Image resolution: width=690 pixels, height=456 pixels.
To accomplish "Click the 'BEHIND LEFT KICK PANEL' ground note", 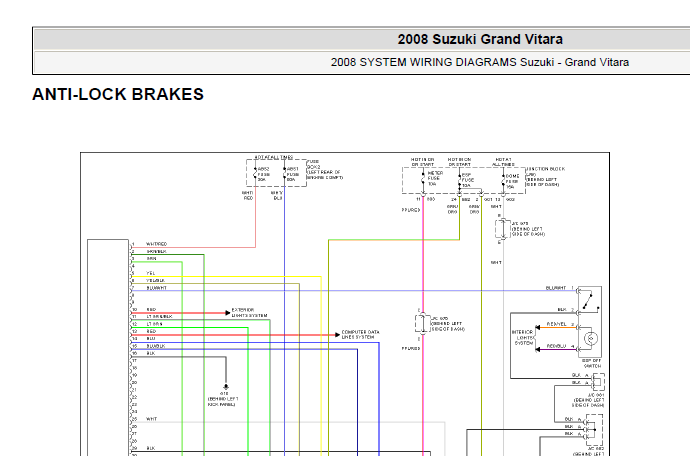I will (x=223, y=401).
